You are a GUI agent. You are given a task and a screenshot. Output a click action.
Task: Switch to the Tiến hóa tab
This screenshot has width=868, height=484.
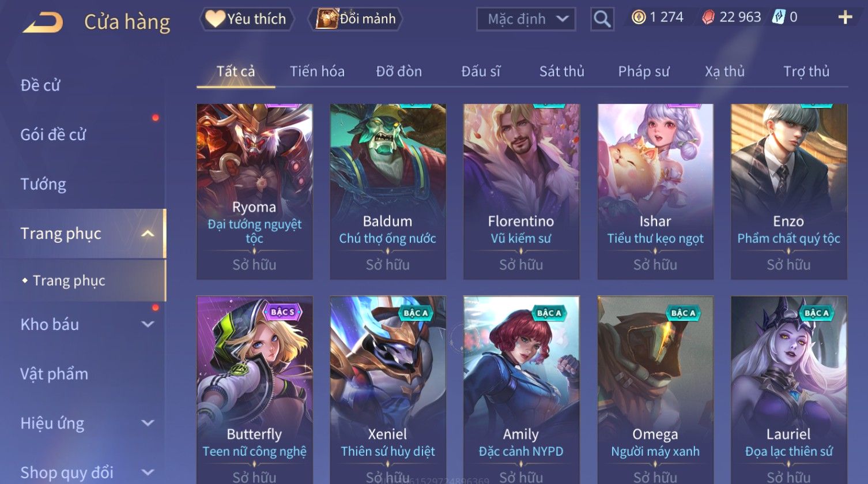[x=317, y=72]
